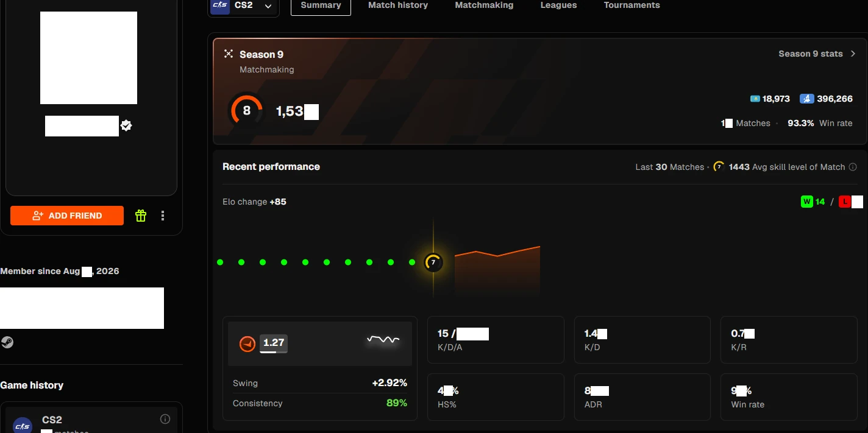Viewport: 868px width, 433px height.
Task: Click the info icon beside Avg skill level
Action: point(853,167)
